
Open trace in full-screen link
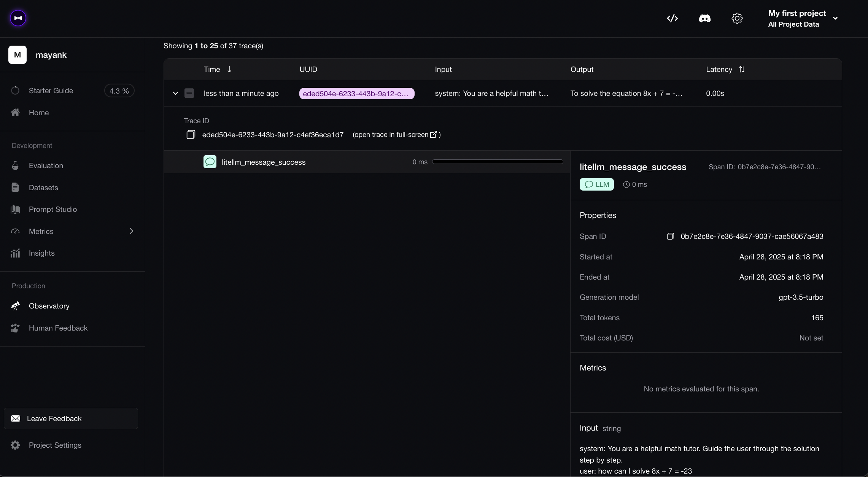(396, 135)
